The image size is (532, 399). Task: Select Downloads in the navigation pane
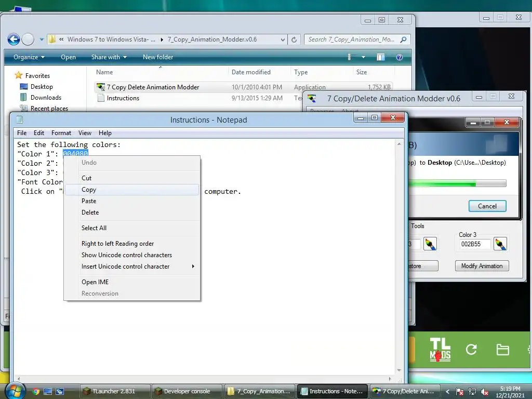click(x=41, y=97)
